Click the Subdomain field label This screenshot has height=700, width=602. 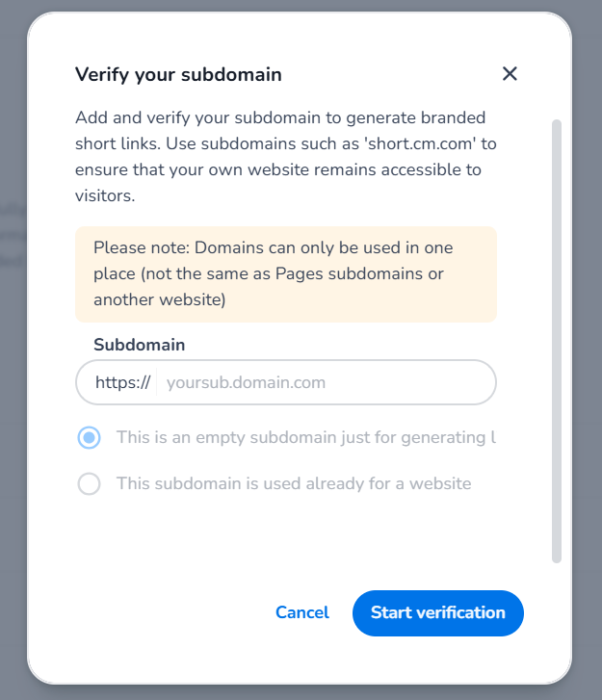[139, 344]
